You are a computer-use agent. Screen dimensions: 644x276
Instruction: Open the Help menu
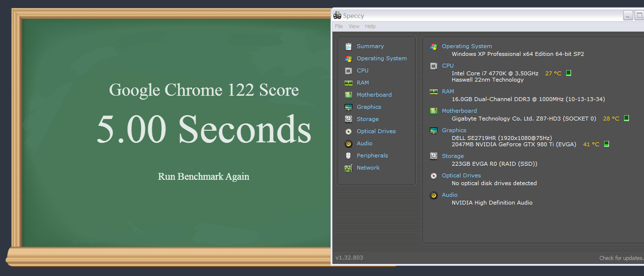[x=370, y=26]
